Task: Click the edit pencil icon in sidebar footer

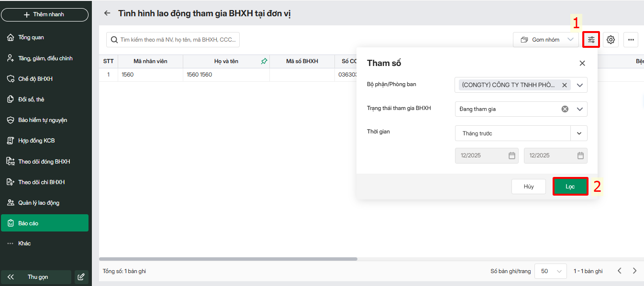Action: point(81,277)
